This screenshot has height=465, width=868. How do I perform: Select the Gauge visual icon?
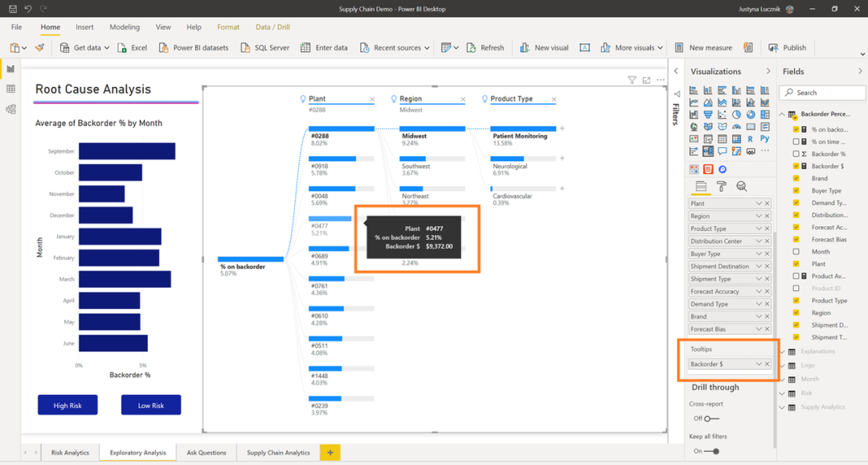(736, 127)
